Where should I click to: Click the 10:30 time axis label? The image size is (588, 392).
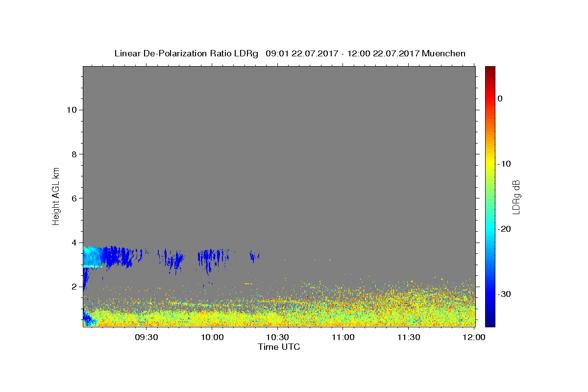tap(278, 337)
